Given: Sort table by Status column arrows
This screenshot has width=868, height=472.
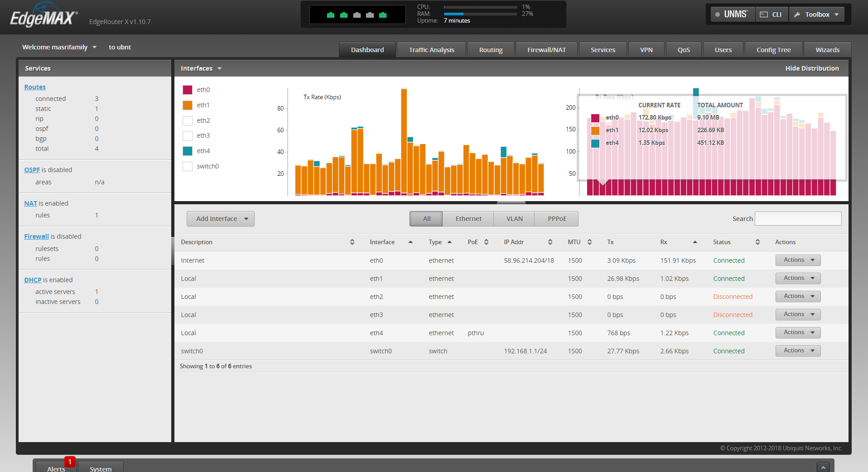Looking at the screenshot, I should [x=757, y=242].
